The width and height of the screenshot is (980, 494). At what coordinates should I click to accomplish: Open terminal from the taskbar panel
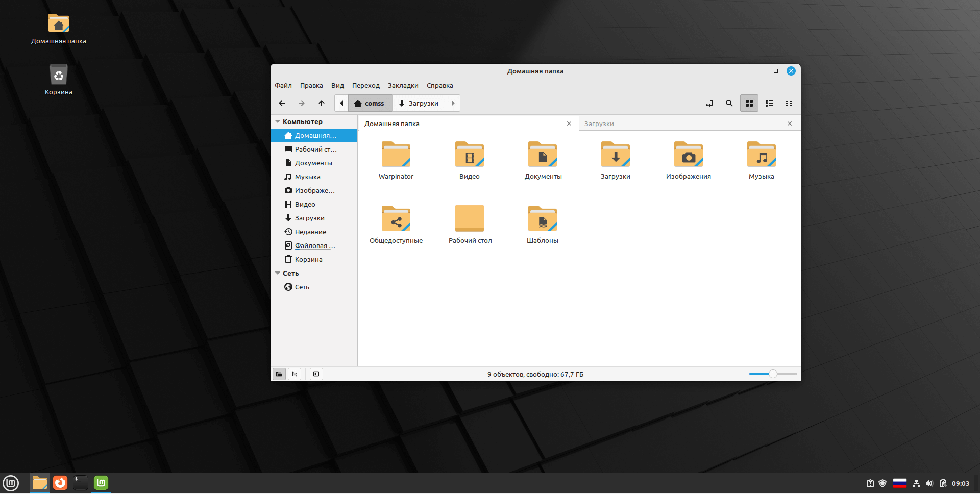click(x=80, y=483)
